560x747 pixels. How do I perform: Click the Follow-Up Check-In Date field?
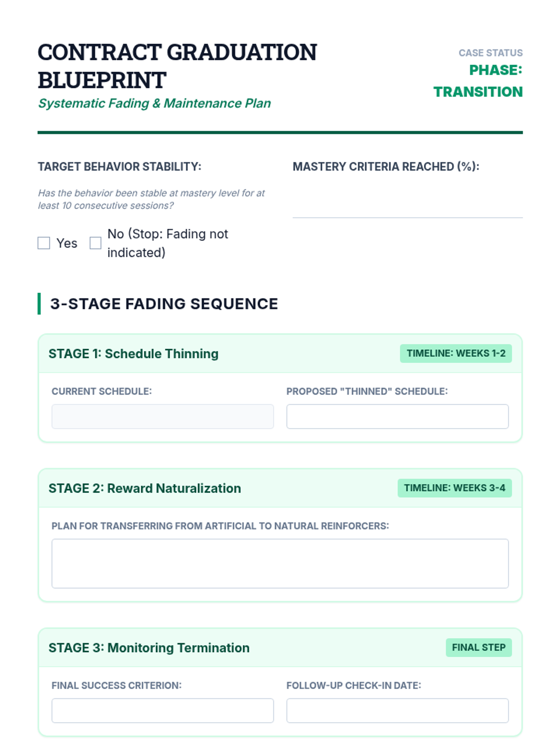point(397,711)
